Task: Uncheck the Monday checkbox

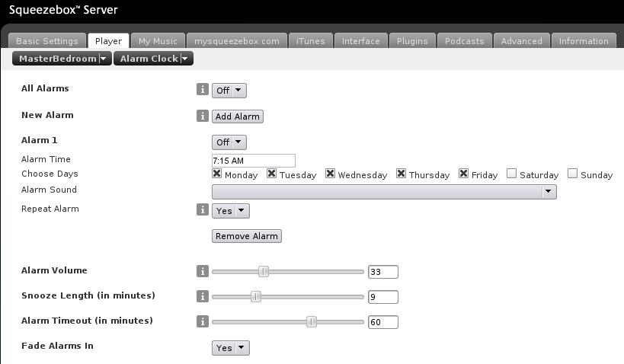Action: tap(217, 174)
